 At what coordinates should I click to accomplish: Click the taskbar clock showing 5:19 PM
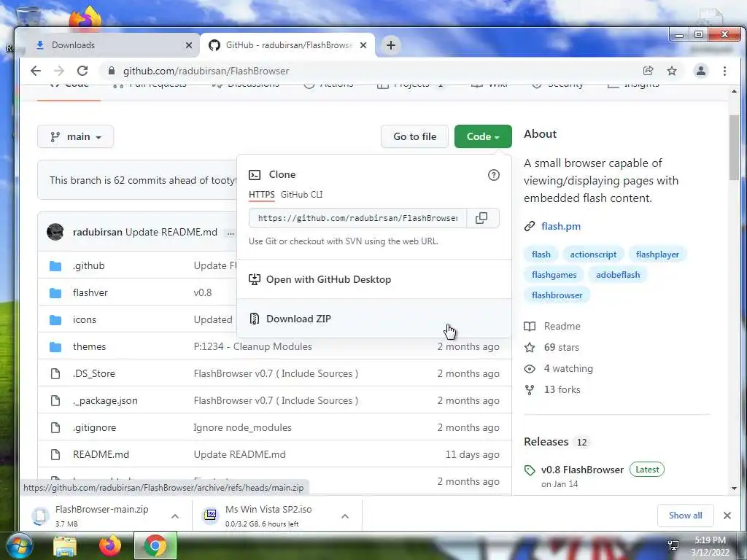pyautogui.click(x=710, y=546)
